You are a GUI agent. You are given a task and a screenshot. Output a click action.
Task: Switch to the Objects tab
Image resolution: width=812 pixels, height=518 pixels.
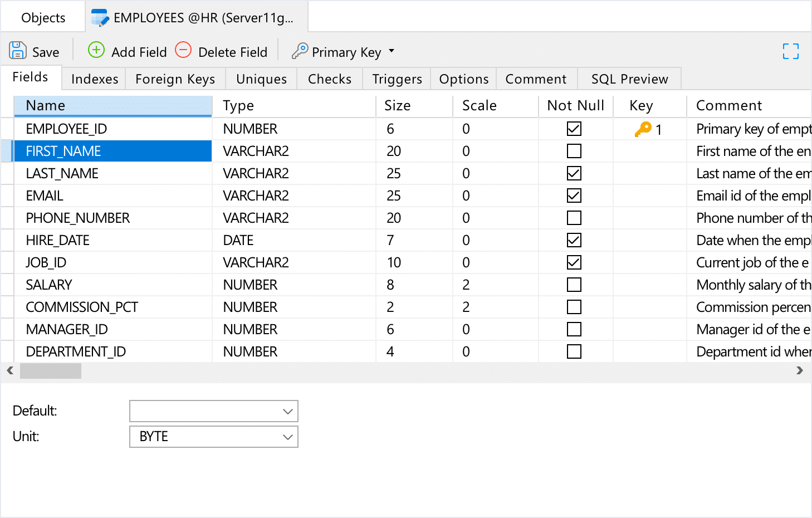43,18
